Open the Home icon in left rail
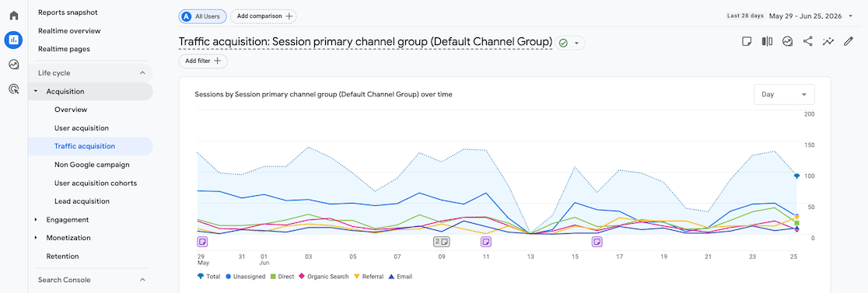Image resolution: width=868 pixels, height=293 pixels. 14,15
